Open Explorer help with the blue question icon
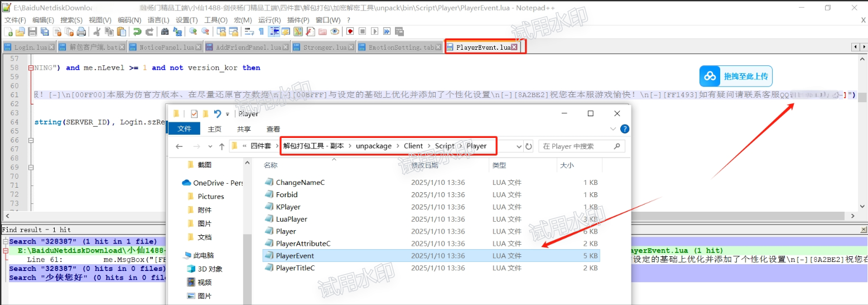This screenshot has height=305, width=868. point(625,129)
